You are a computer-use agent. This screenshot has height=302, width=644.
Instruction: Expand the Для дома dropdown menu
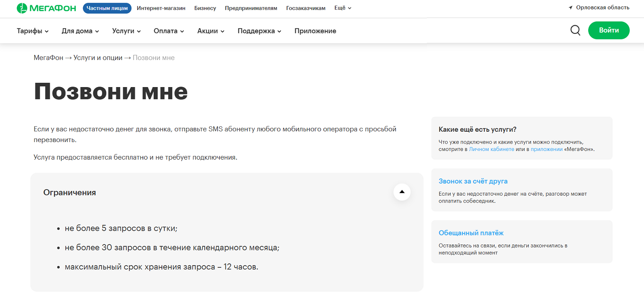tap(80, 31)
